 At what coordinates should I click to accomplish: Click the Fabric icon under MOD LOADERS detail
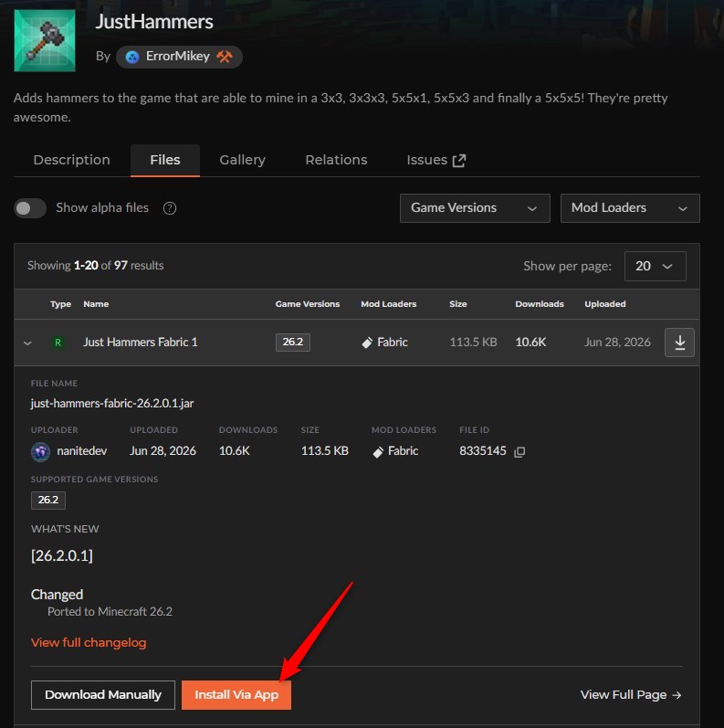378,452
